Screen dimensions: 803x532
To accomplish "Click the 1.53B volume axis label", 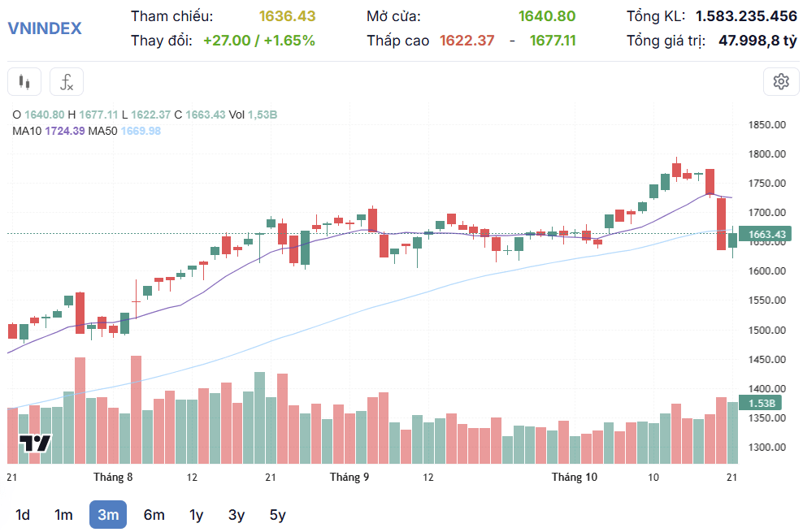I will (761, 403).
